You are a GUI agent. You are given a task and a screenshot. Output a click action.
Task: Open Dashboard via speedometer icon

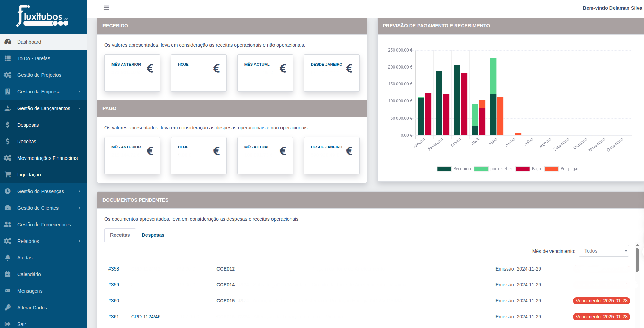tap(8, 42)
